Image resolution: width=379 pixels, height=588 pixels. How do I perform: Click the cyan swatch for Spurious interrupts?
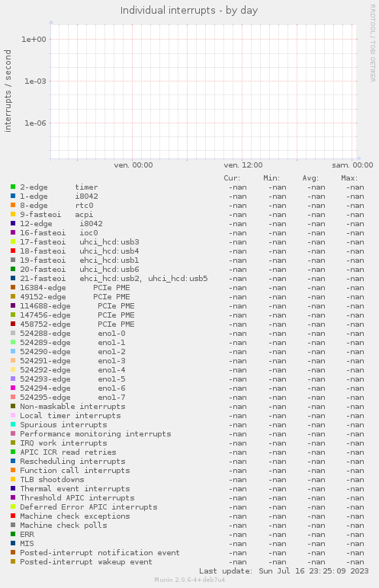coord(13,424)
